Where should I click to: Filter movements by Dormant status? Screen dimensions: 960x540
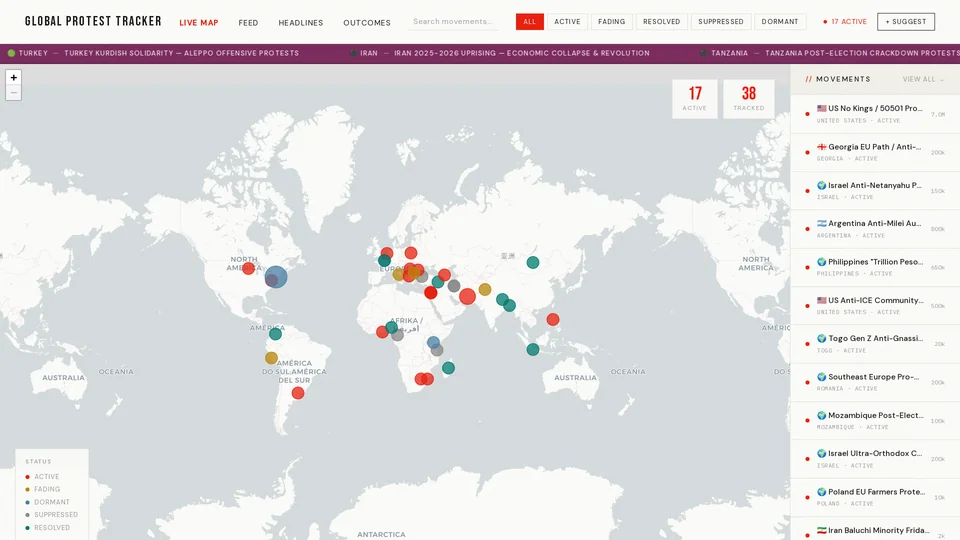[x=780, y=21]
